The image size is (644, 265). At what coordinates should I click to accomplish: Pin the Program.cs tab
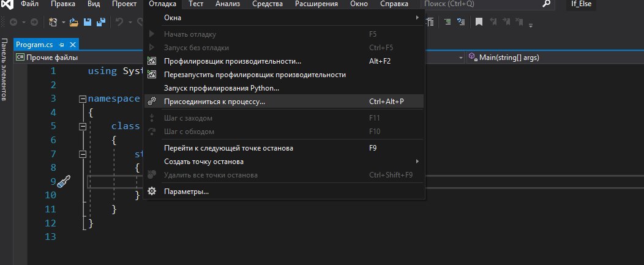62,45
